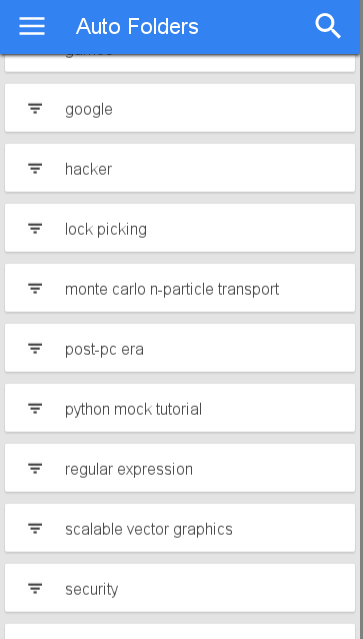Open the google auto folder
The height and width of the screenshot is (639, 363).
pos(180,108)
